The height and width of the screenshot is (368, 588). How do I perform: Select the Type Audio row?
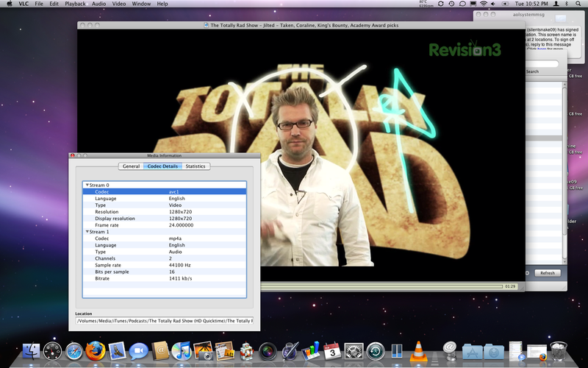164,252
